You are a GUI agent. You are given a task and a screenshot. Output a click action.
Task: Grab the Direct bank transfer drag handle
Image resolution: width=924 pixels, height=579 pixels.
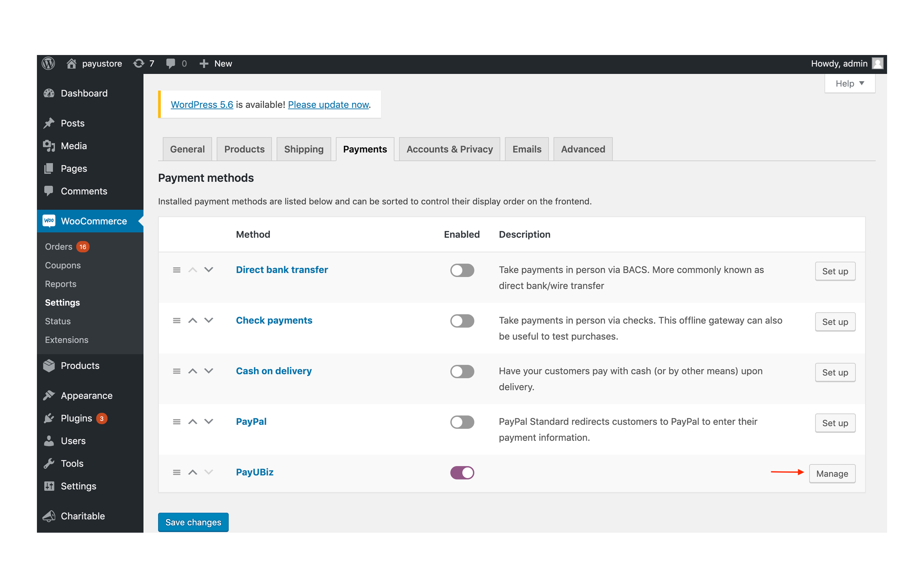click(x=177, y=270)
